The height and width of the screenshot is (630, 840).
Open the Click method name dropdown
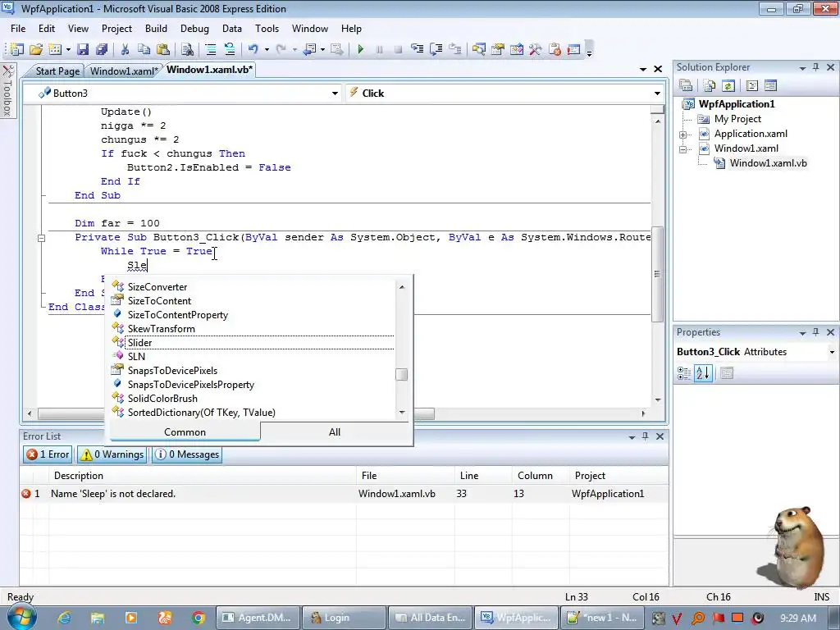pos(657,94)
